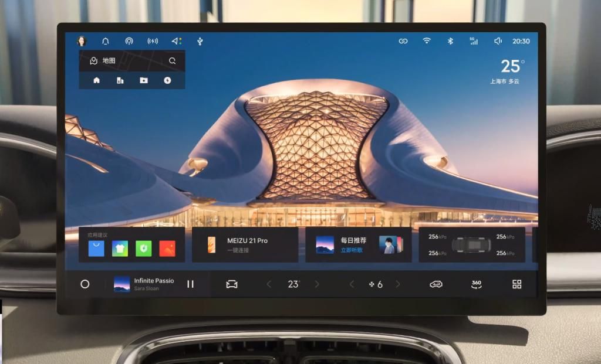Open the user profile avatar
This screenshot has height=364, width=601.
(x=82, y=41)
